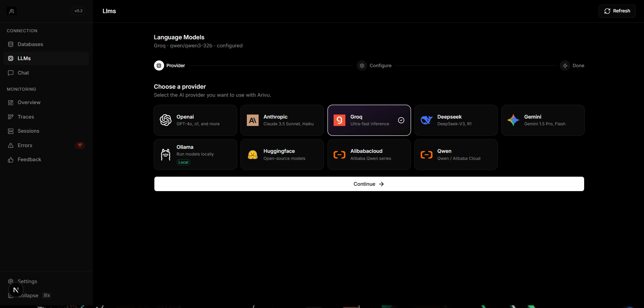Select the Anthropic provider card
644x308 pixels.
[282, 120]
